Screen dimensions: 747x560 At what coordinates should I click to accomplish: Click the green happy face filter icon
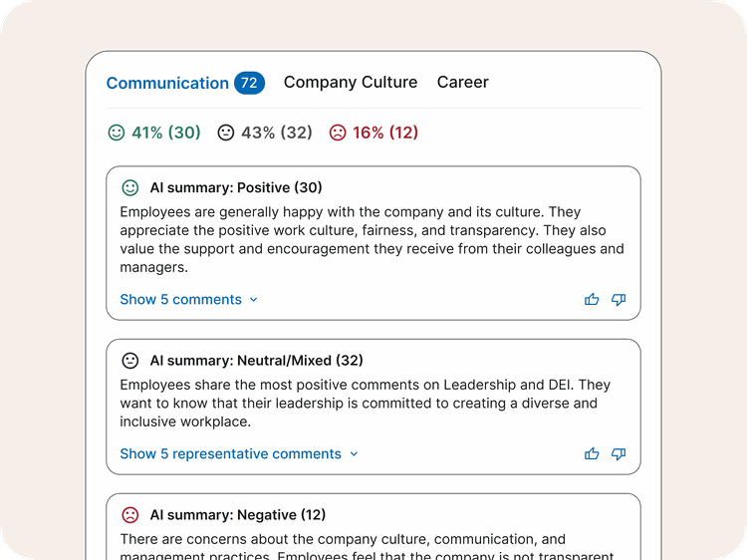[x=117, y=133]
